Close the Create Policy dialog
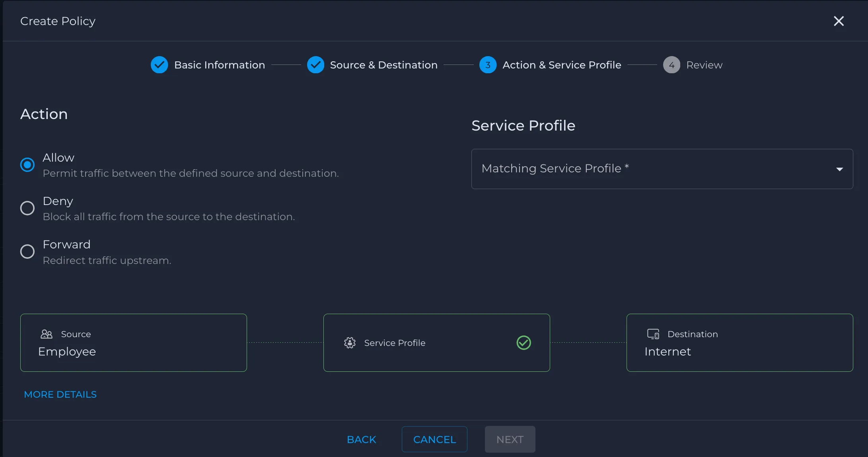Image resolution: width=868 pixels, height=457 pixels. (839, 21)
